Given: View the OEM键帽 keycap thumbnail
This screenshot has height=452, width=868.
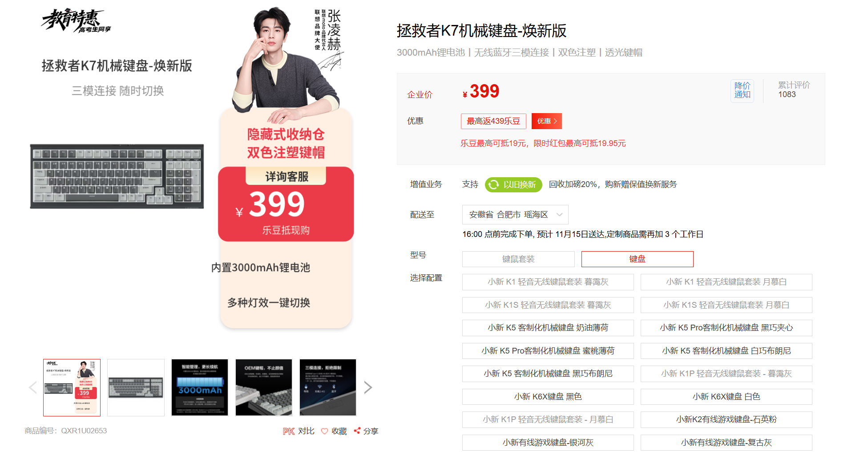Looking at the screenshot, I should click(264, 387).
